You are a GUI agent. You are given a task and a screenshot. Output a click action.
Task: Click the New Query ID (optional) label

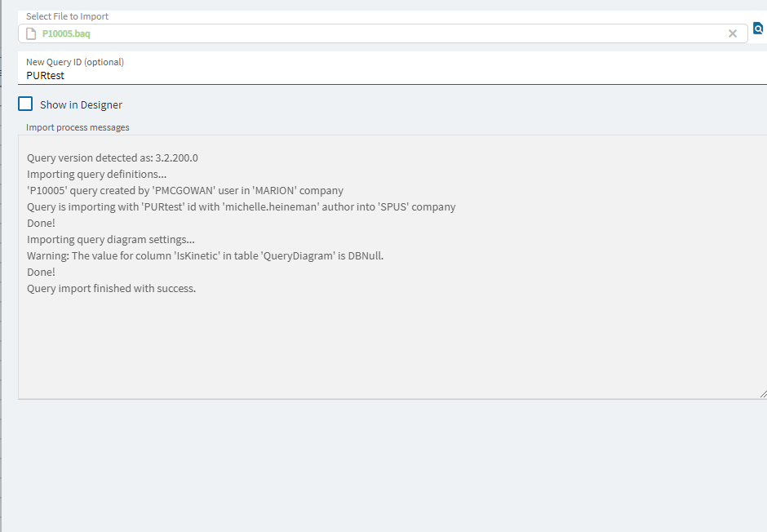(x=75, y=62)
